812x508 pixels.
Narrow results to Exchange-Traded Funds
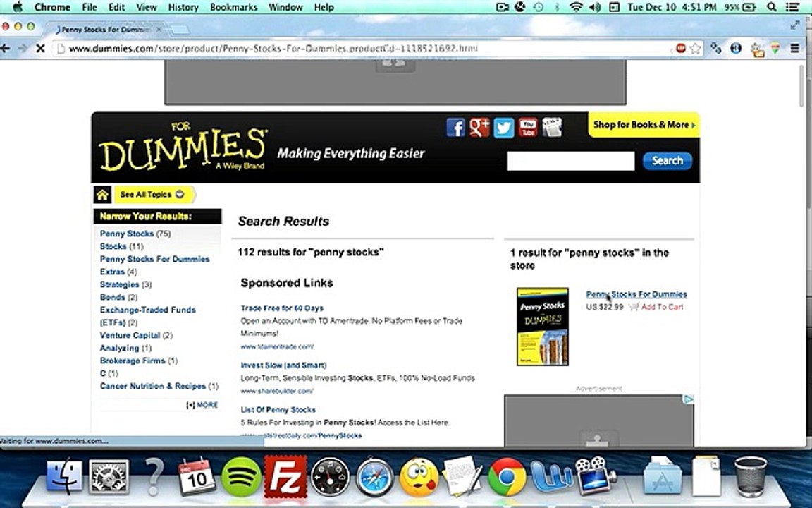click(147, 316)
